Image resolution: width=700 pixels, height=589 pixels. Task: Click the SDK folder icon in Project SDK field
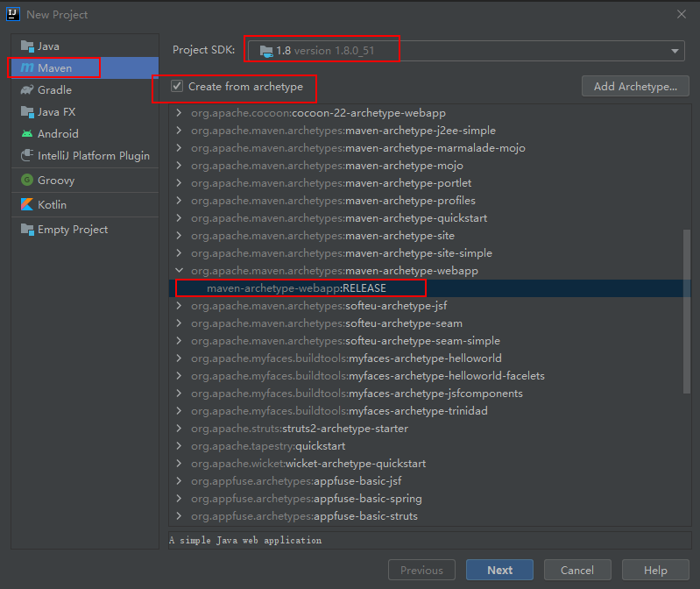[266, 51]
